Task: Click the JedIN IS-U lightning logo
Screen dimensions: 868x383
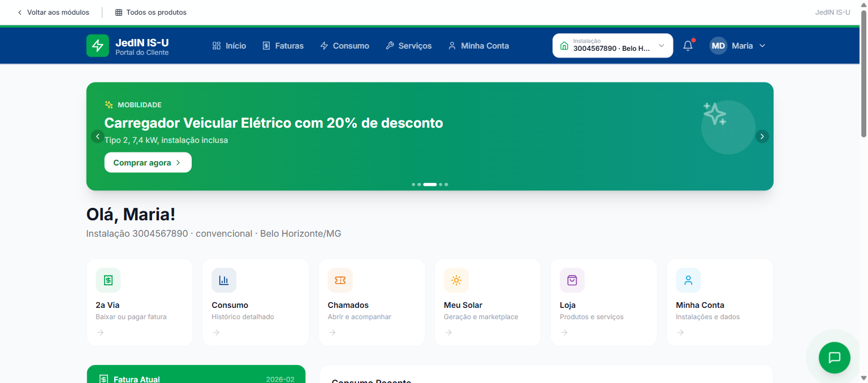Action: [x=97, y=46]
